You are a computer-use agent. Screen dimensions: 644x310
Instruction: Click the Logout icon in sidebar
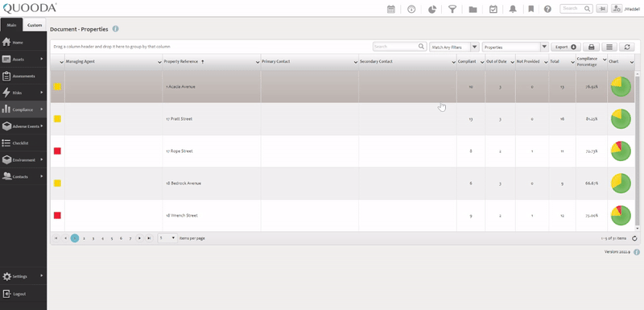point(6,294)
